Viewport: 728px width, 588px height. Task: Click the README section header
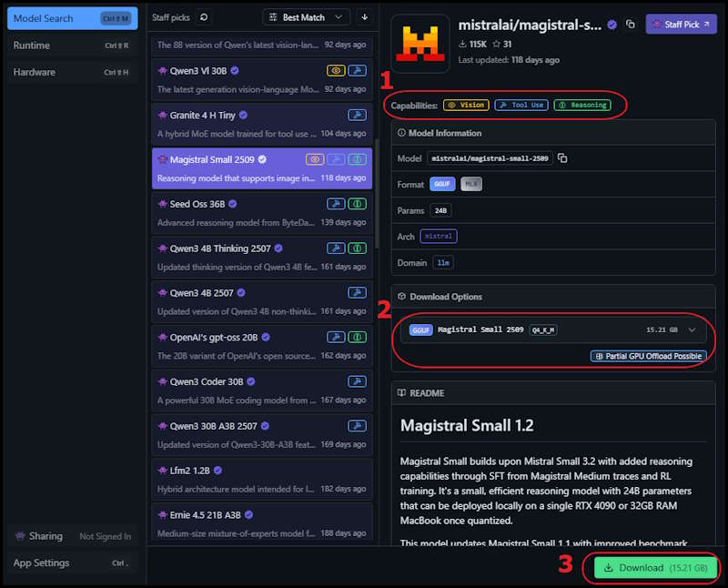553,393
